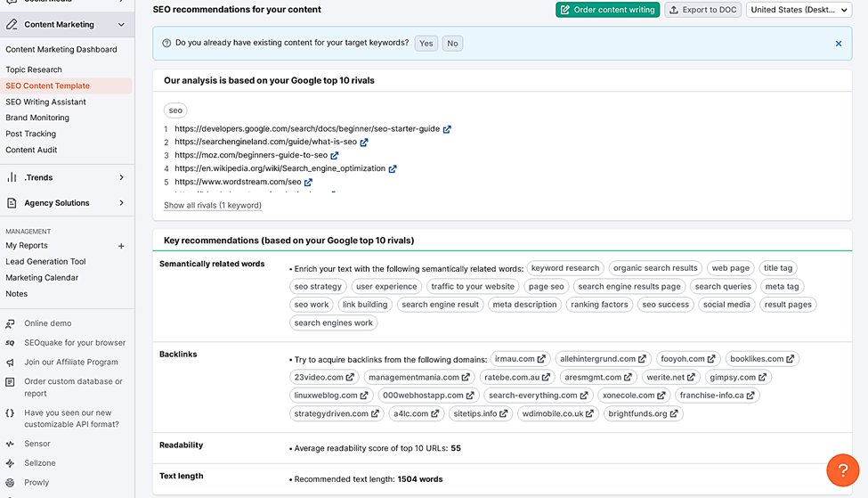
Task: Click Export to DOC button
Action: pyautogui.click(x=702, y=10)
